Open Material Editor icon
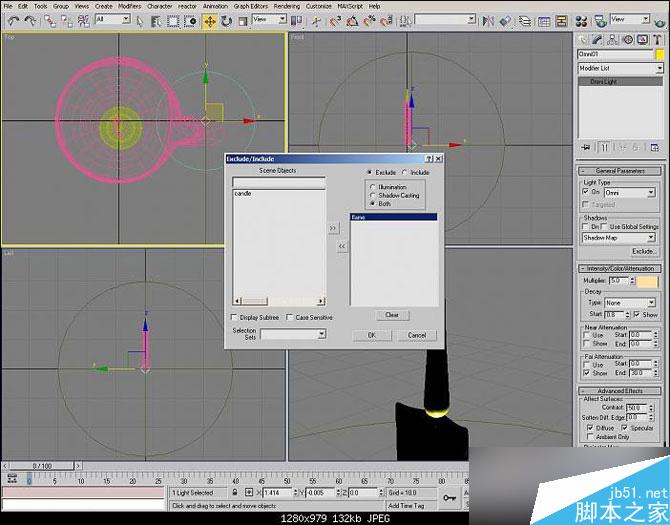Viewport: 670px width, 525px height. pos(581,21)
